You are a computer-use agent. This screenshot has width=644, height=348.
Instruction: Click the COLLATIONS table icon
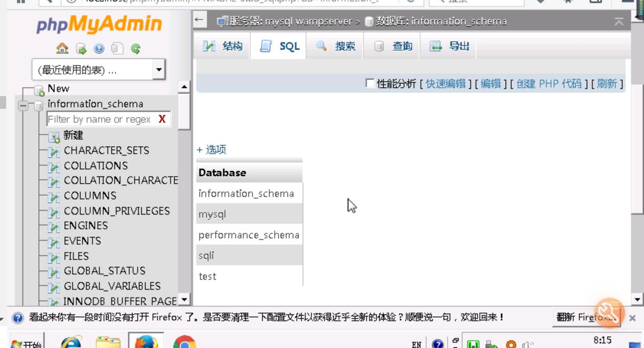pos(54,167)
